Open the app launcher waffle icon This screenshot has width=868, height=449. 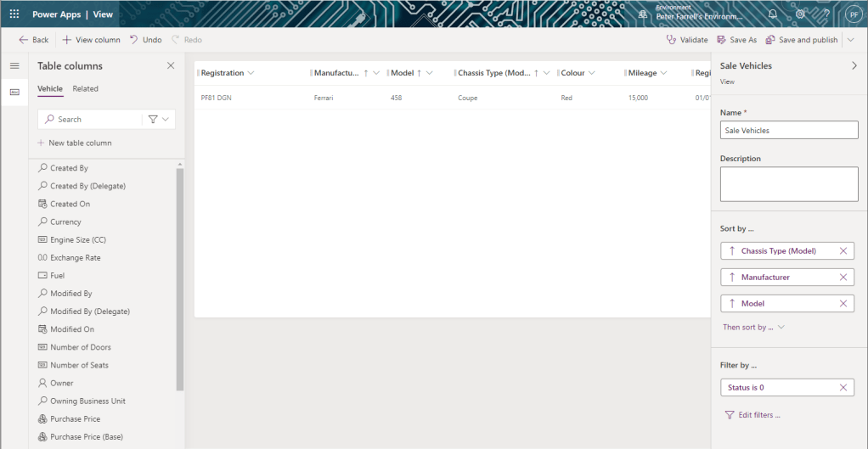pos(14,14)
